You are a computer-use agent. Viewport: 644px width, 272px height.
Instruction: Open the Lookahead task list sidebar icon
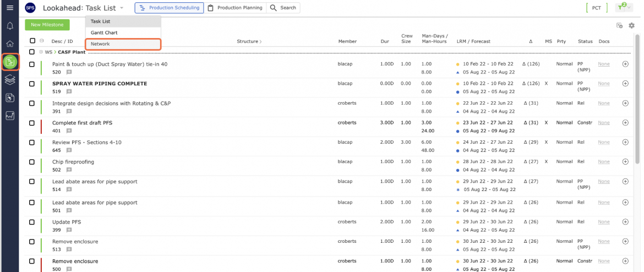point(10,62)
